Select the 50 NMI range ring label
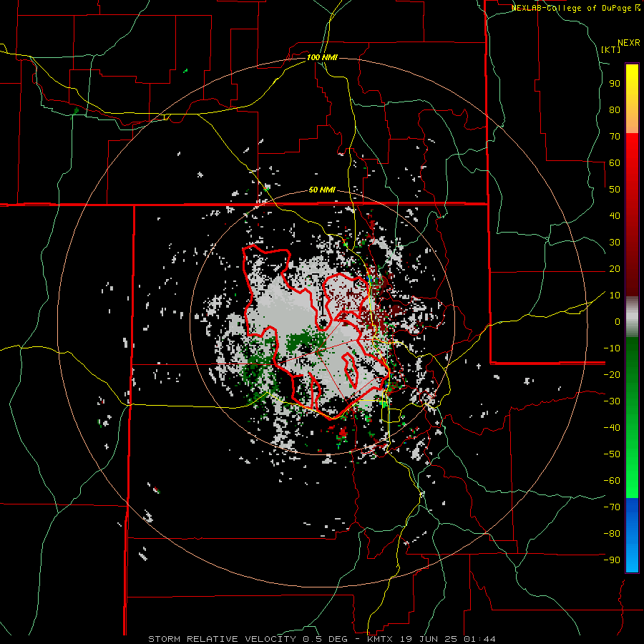This screenshot has width=644, height=644. click(x=322, y=190)
